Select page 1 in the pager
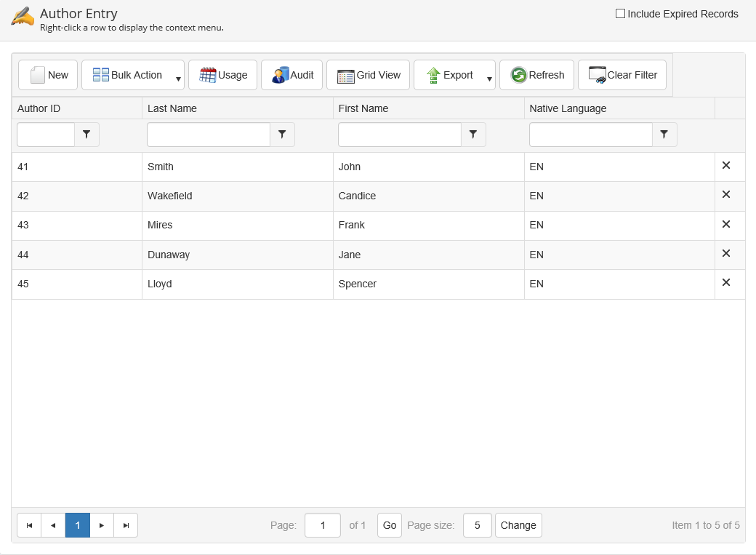Screen dimensions: 756x555 pyautogui.click(x=78, y=525)
